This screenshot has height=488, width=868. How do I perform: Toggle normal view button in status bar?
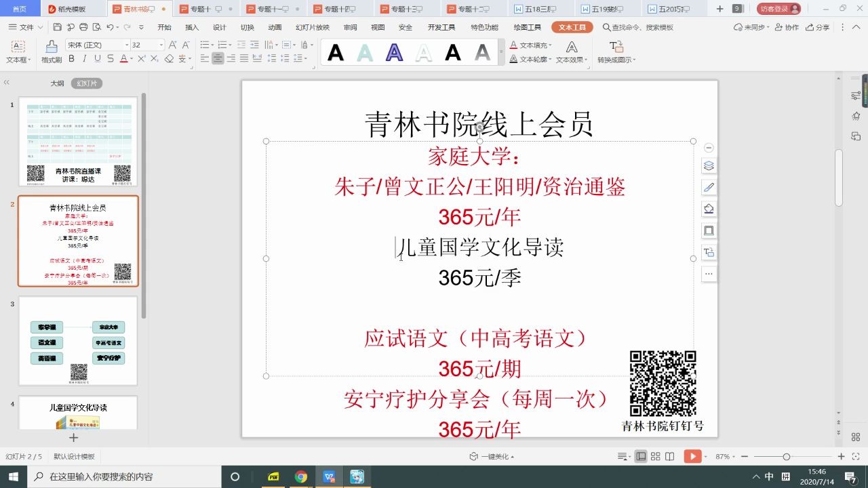click(641, 457)
